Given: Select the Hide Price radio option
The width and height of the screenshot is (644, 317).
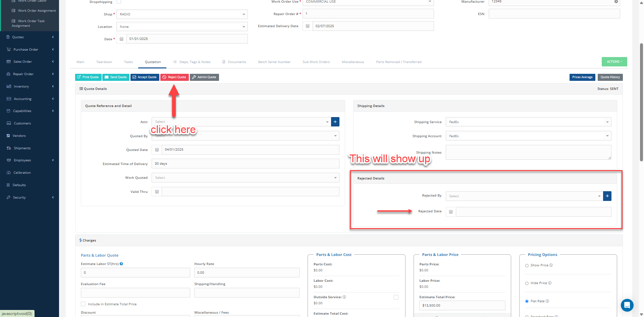Looking at the screenshot, I should (527, 283).
